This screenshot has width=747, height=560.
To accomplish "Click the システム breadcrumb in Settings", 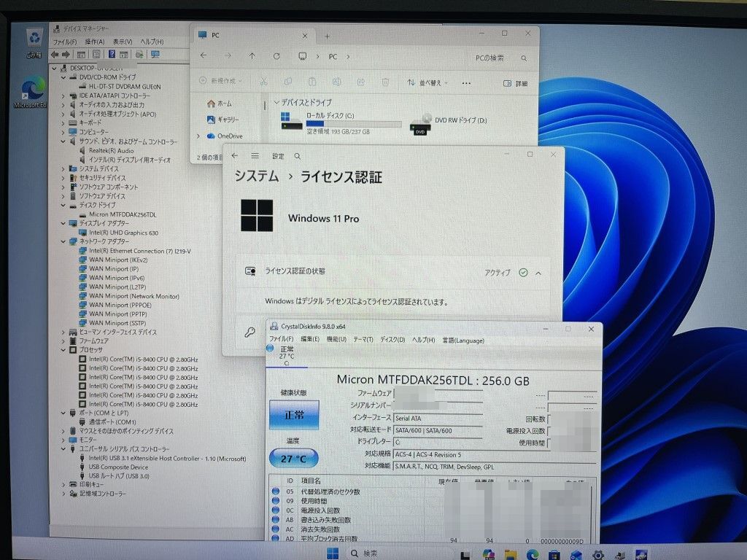I will [256, 176].
